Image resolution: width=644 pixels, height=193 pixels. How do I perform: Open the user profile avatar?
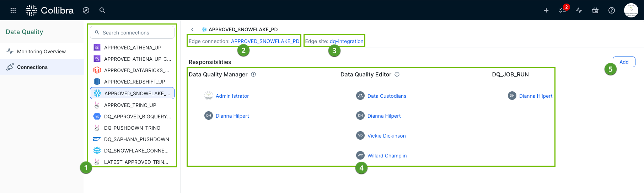(x=631, y=10)
